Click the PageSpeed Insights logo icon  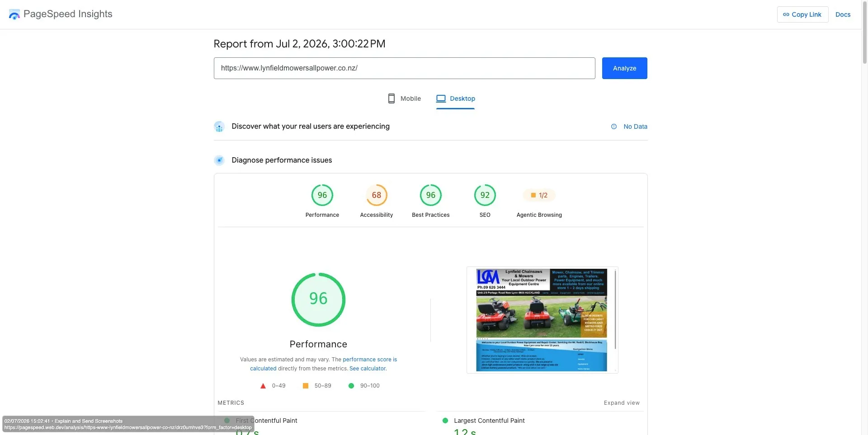click(14, 14)
